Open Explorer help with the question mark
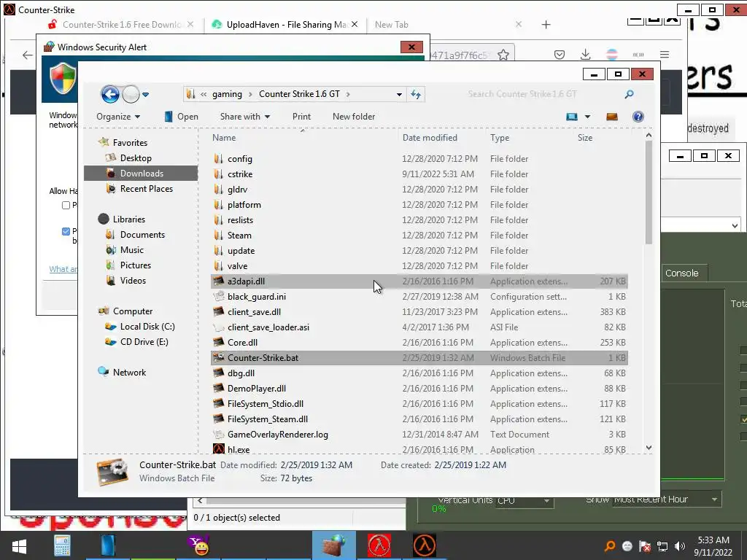 (638, 117)
